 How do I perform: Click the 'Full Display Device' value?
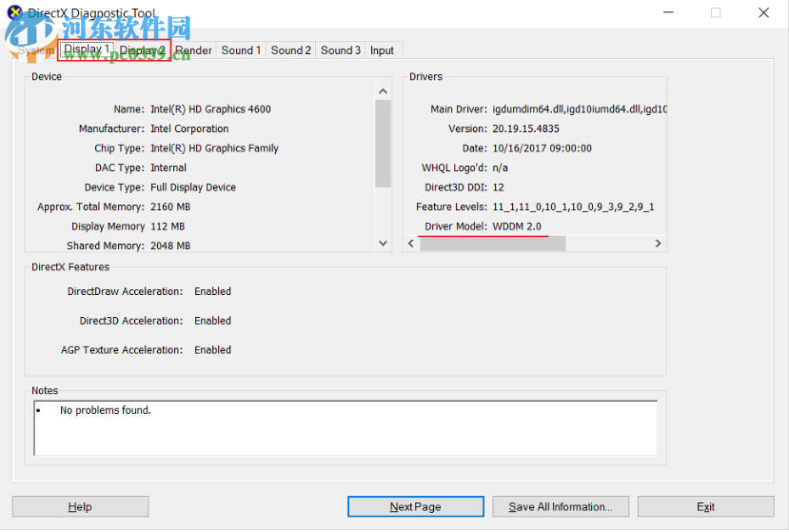(193, 187)
